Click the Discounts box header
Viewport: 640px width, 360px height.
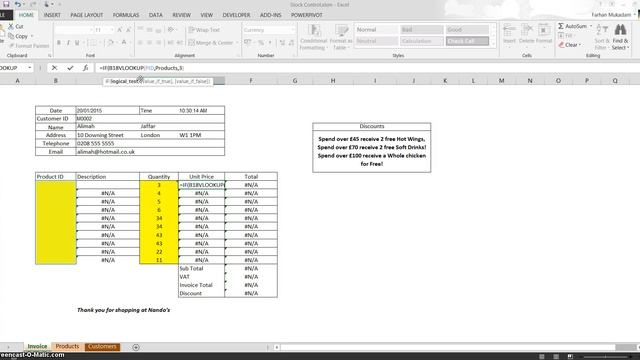coord(371,126)
